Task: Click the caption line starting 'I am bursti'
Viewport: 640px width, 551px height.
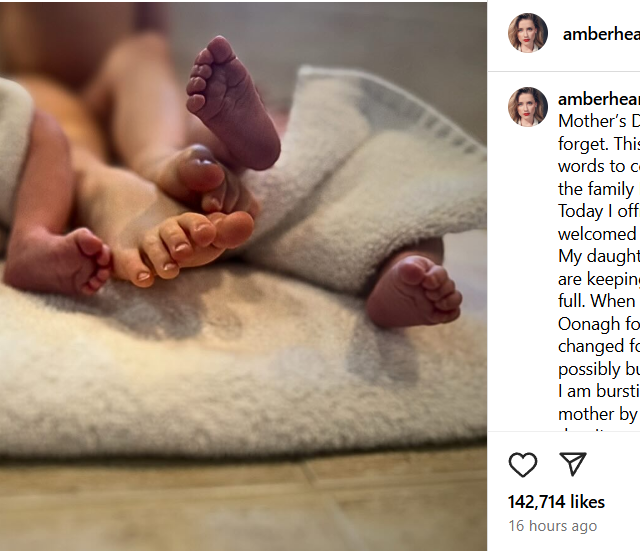Action: coord(598,391)
